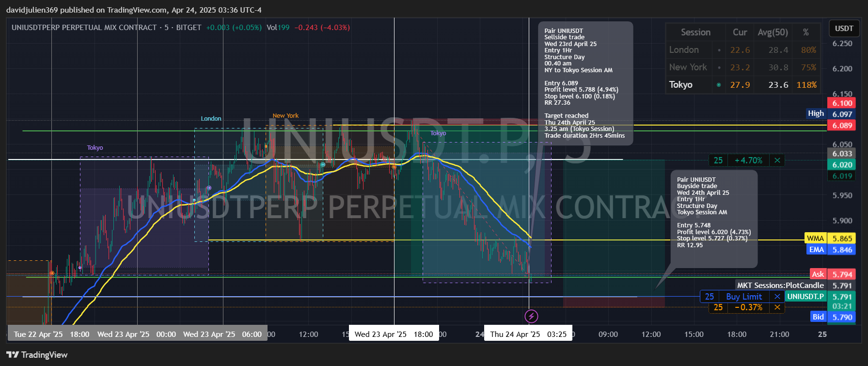The height and width of the screenshot is (366, 868).
Task: Click the Buyside trade annotation note
Action: (714, 219)
